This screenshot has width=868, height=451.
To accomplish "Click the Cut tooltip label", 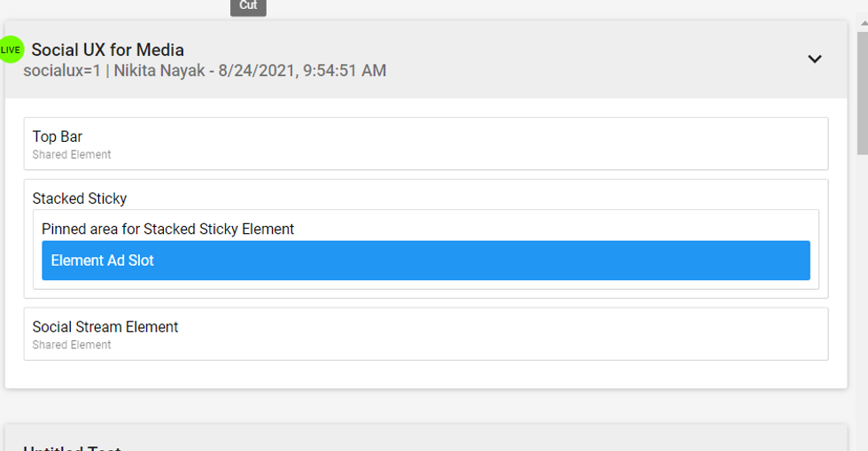I will pyautogui.click(x=248, y=6).
